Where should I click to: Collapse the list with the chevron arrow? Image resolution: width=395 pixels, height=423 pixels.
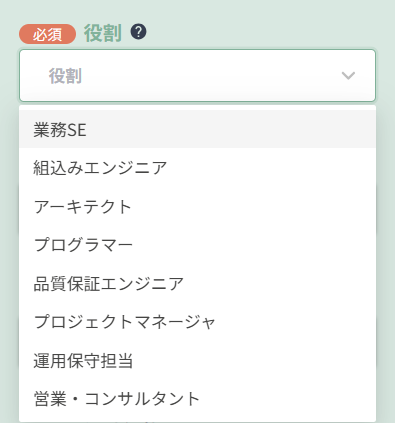[x=348, y=76]
